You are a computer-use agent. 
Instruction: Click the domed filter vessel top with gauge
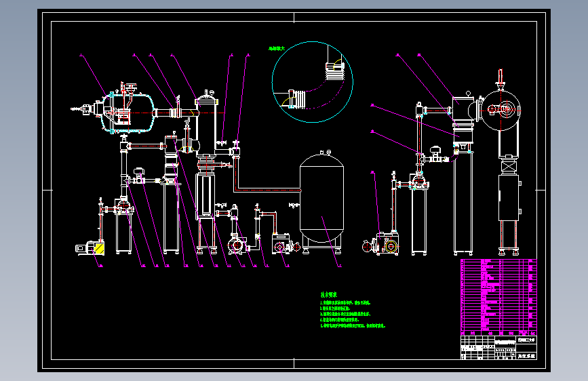pos(206,98)
